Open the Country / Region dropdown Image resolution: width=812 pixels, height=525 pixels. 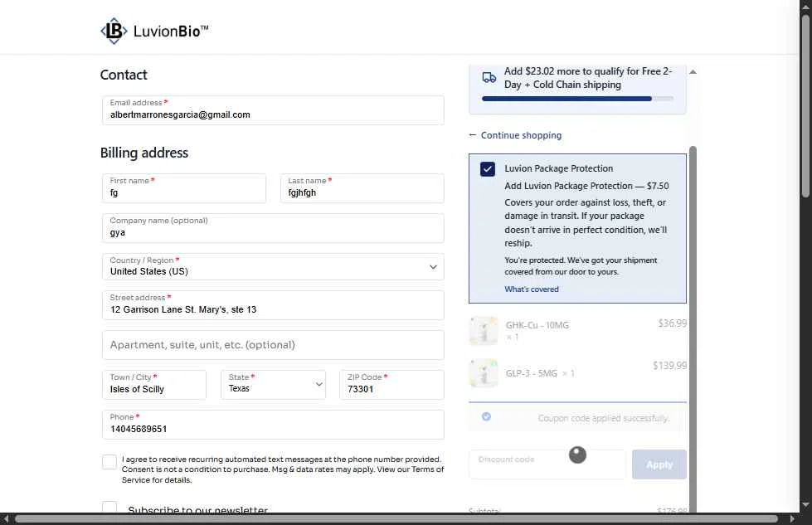coord(273,266)
